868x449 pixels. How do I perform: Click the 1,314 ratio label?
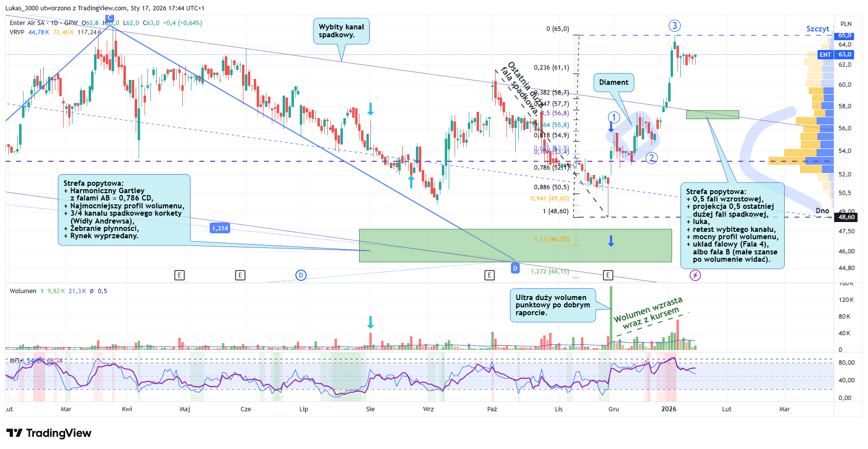pyautogui.click(x=220, y=228)
